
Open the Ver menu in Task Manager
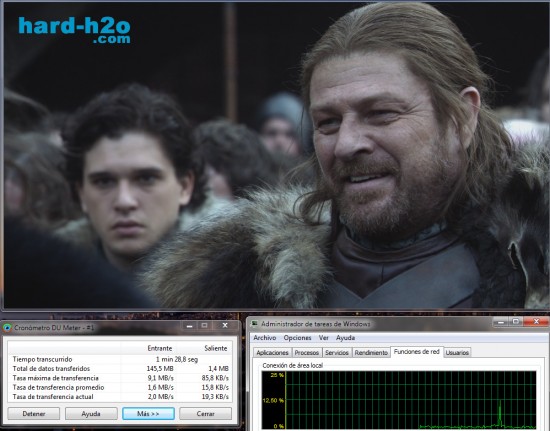click(323, 338)
